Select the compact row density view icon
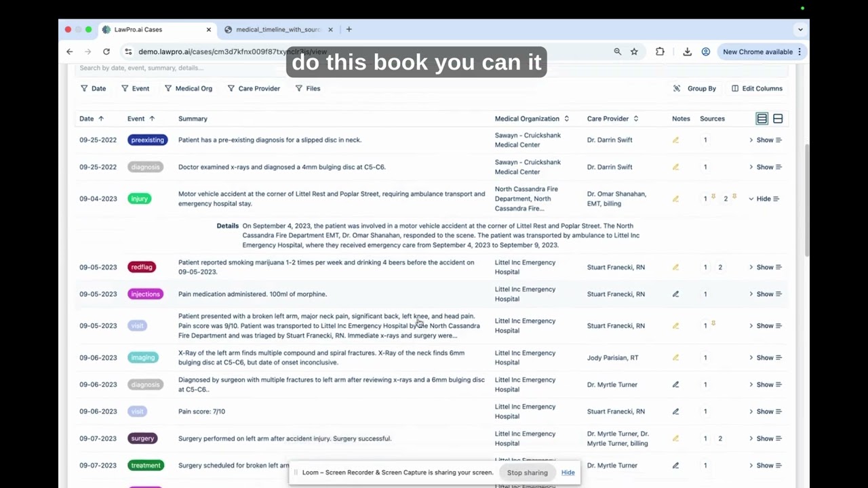This screenshot has height=488, width=868. coord(762,119)
